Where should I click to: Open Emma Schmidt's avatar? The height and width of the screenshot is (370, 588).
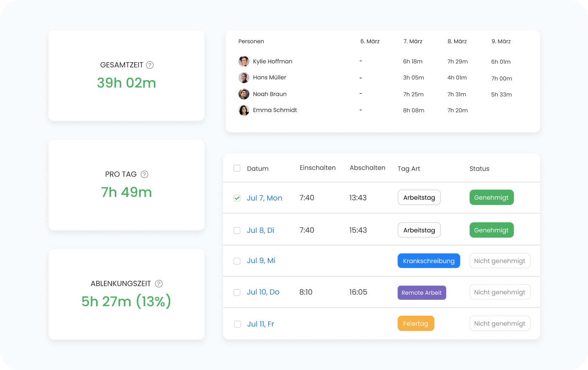[244, 110]
